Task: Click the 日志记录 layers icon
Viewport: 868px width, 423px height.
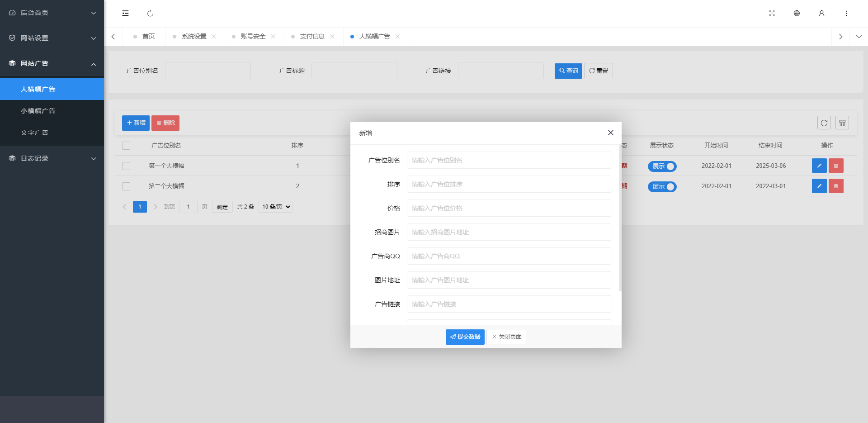Action: (x=12, y=158)
